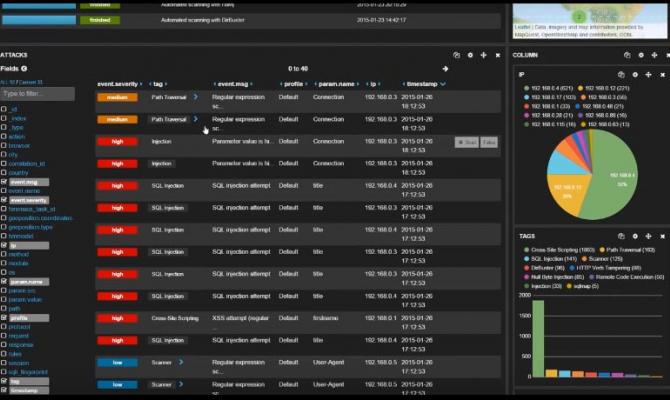Viewport: 670px width, 400px height.
Task: Uncheck the event.severity field checkbox
Action: [x=4, y=200]
